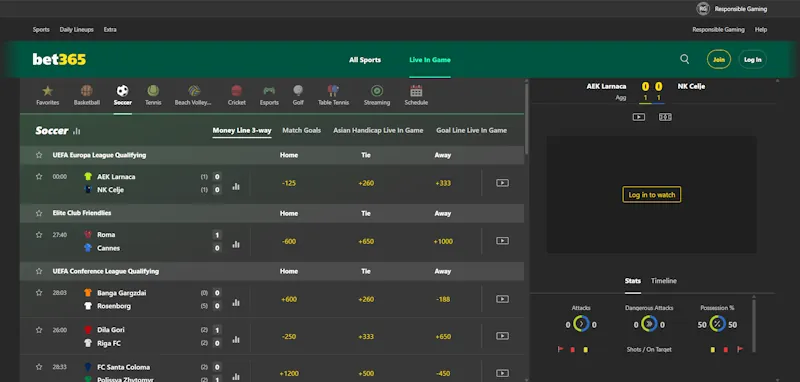Viewport: 800px width, 382px height.
Task: Open the Stats tab in match panel
Action: pyautogui.click(x=633, y=281)
